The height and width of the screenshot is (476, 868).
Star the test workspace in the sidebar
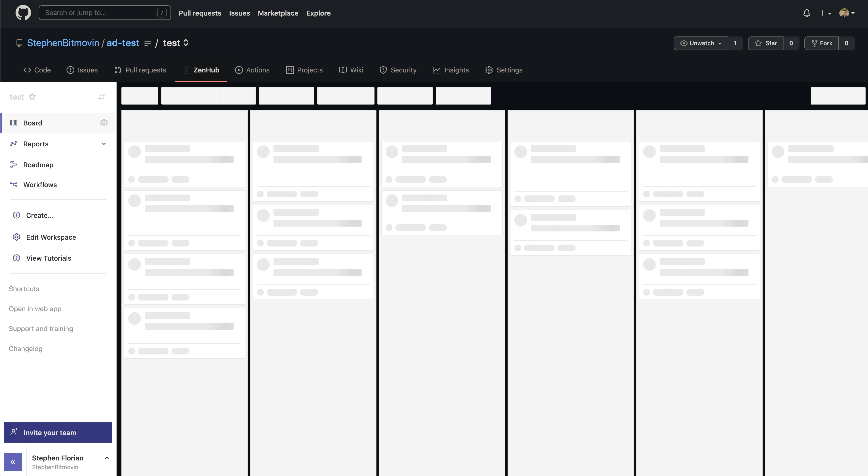pos(32,97)
